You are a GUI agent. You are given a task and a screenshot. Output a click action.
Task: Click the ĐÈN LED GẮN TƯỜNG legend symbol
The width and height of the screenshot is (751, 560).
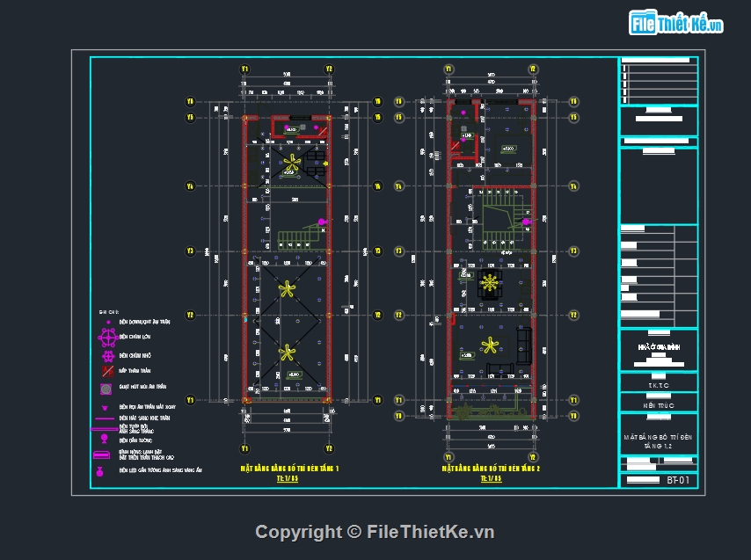click(99, 472)
